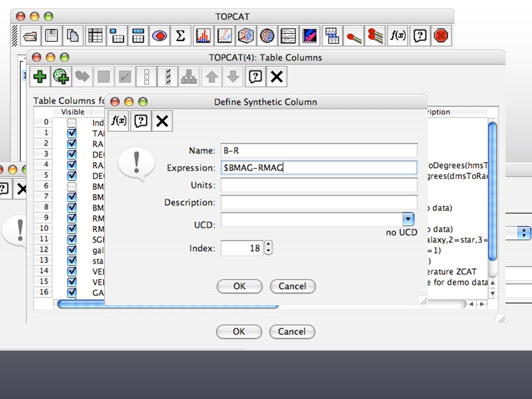Image resolution: width=532 pixels, height=399 pixels.
Task: Click the Expression field with $BMAG-RMAG
Action: coord(319,168)
